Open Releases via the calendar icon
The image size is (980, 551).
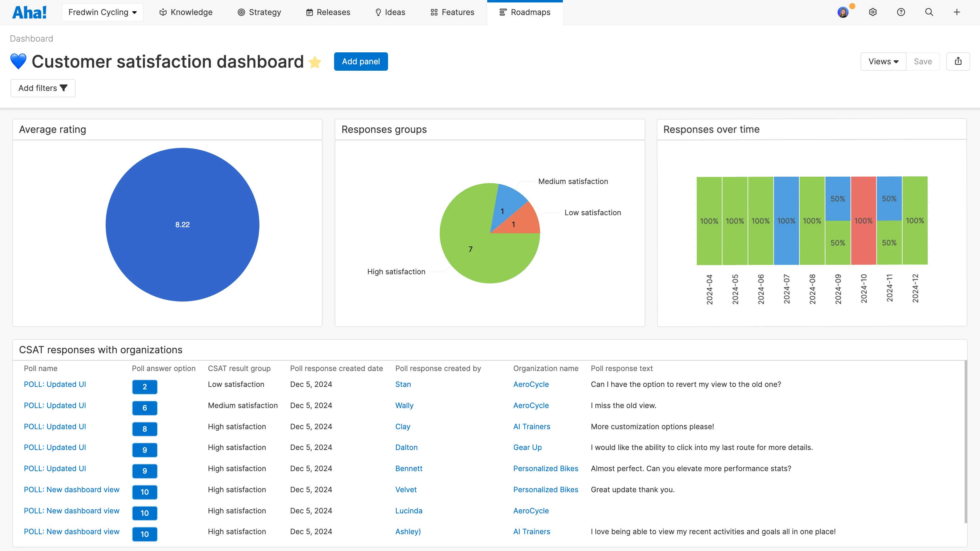(x=309, y=12)
